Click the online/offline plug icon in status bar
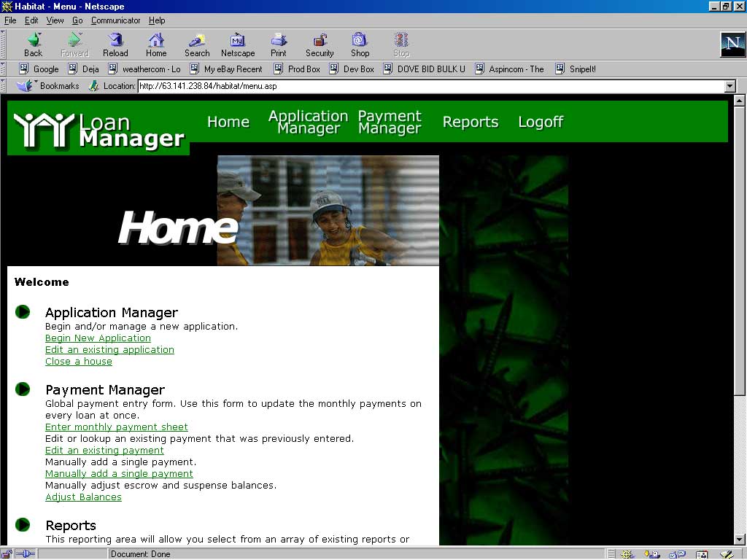The width and height of the screenshot is (747, 560). coord(26,554)
